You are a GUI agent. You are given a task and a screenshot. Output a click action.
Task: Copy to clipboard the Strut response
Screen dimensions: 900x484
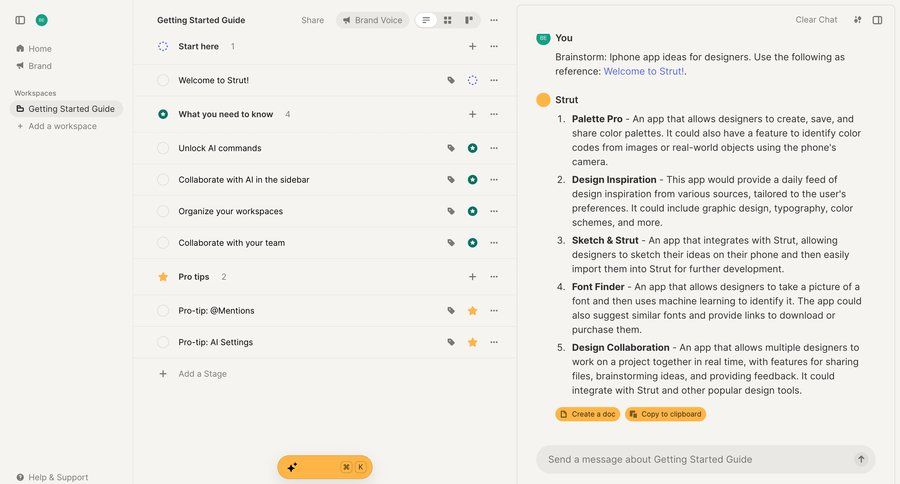click(x=665, y=414)
